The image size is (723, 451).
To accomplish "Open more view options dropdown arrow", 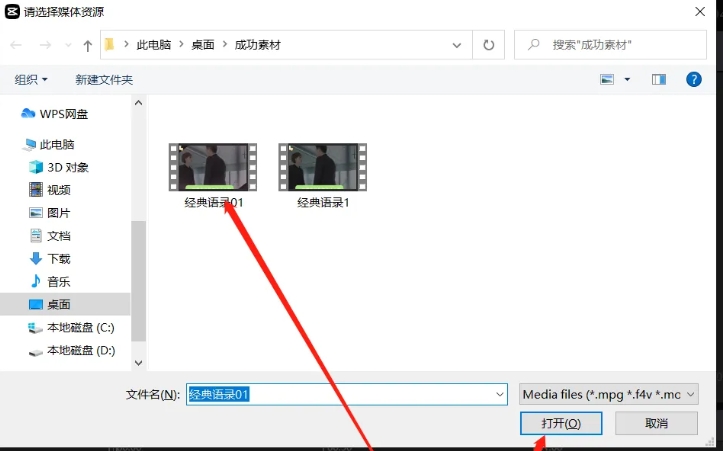I will [627, 80].
